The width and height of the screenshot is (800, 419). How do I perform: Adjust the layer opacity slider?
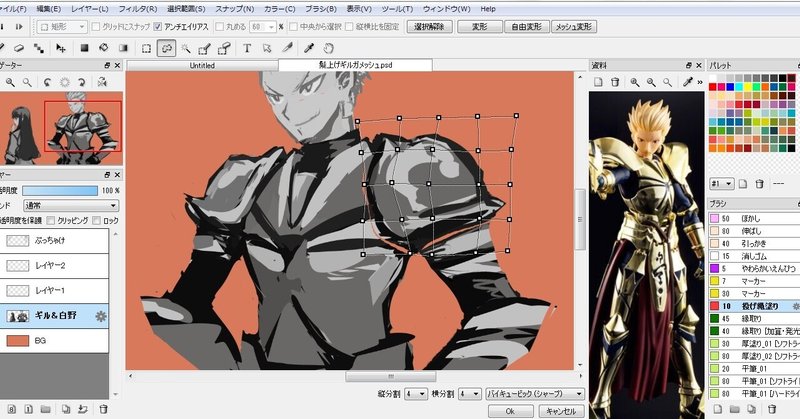(x=60, y=190)
